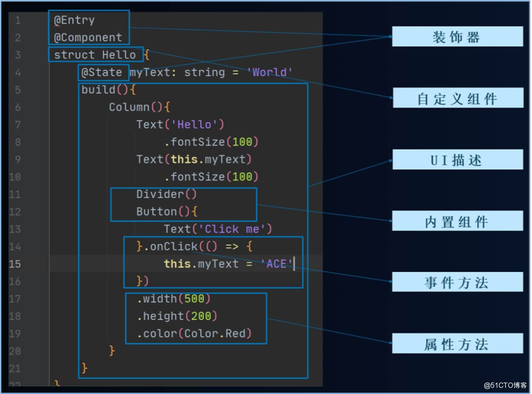The height and width of the screenshot is (394, 532).
Task: Click the @Entry decorator on line 1
Action: point(74,20)
